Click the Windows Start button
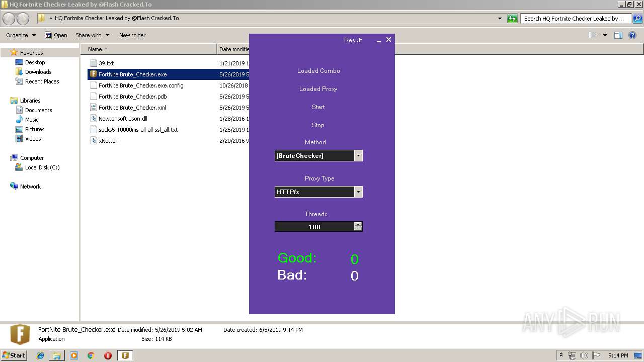Viewport: 644px width, 362px height. click(x=14, y=355)
